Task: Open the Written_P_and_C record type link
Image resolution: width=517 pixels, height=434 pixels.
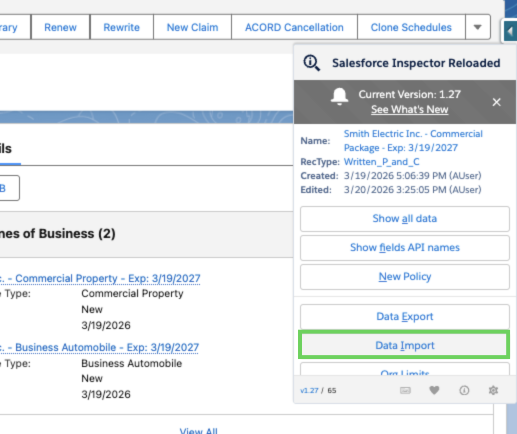Action: [381, 162]
